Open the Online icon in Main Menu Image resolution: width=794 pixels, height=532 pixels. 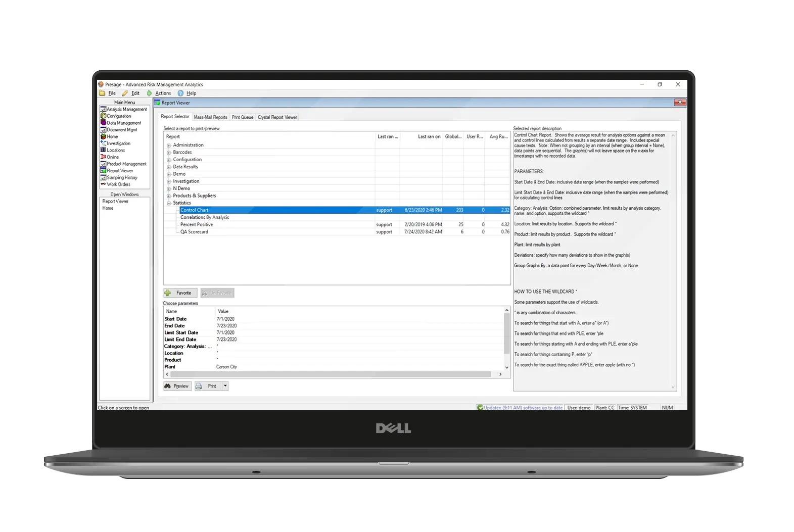pos(103,157)
